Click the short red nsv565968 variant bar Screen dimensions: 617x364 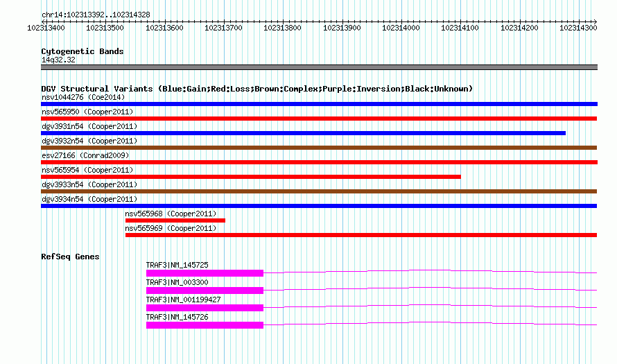click(175, 220)
